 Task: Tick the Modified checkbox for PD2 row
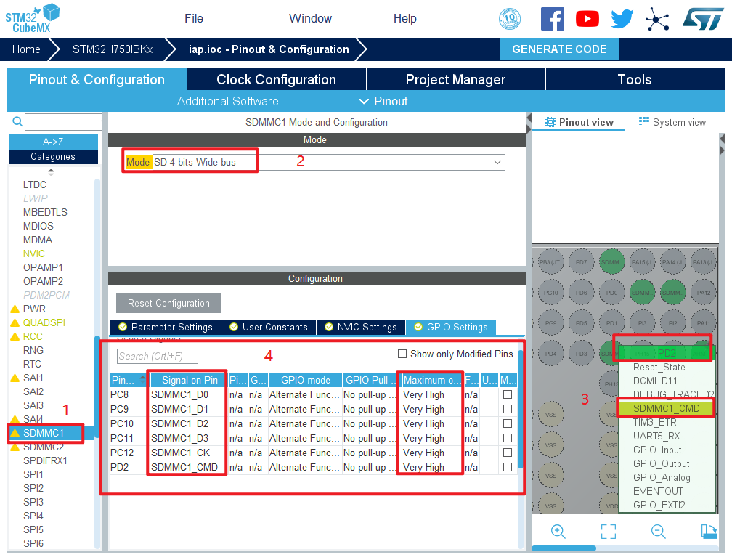[508, 468]
